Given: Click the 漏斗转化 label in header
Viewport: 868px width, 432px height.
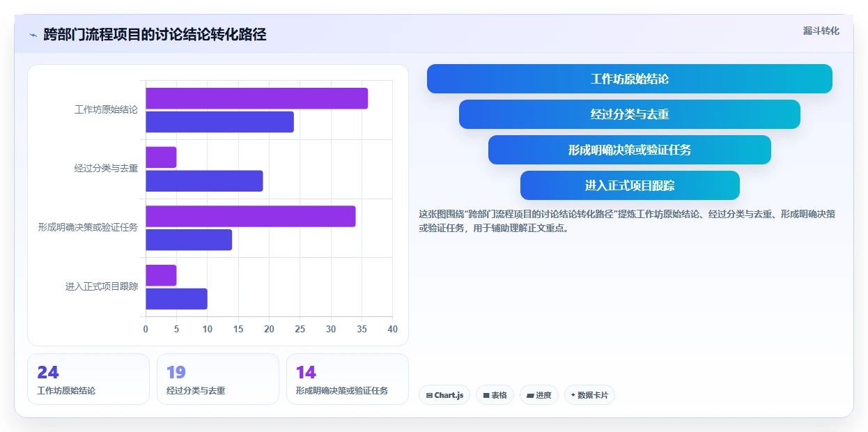Looking at the screenshot, I should 821,31.
